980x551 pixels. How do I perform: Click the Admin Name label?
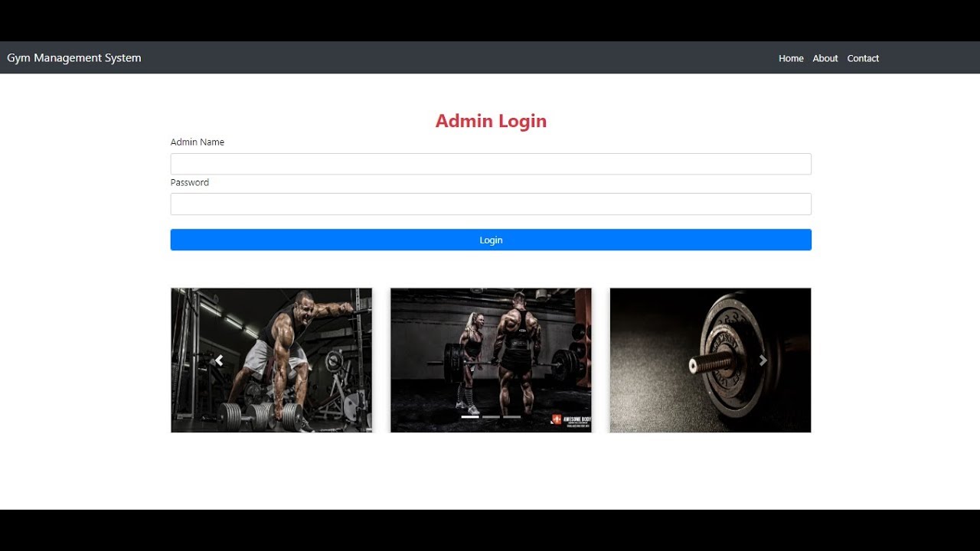[x=198, y=142]
